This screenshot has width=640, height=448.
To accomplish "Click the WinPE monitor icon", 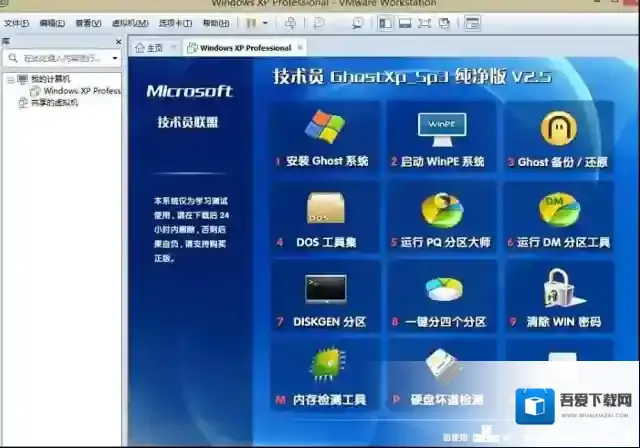I will click(x=442, y=129).
